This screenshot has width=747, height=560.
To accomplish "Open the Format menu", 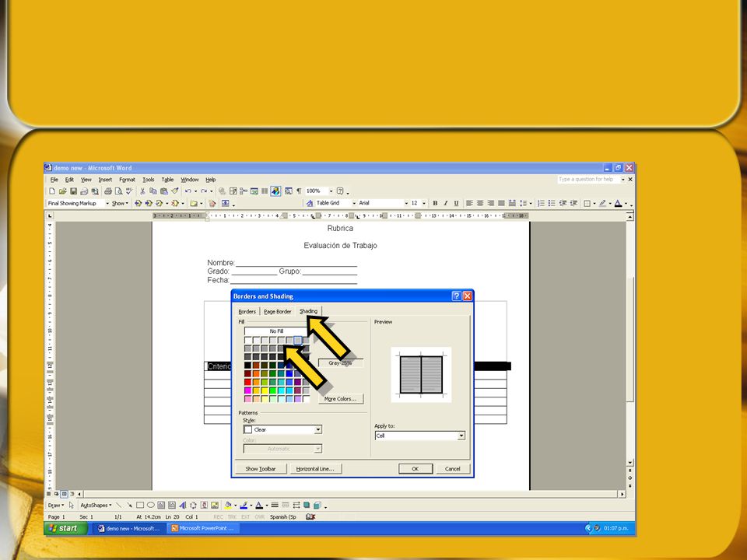I will [127, 180].
